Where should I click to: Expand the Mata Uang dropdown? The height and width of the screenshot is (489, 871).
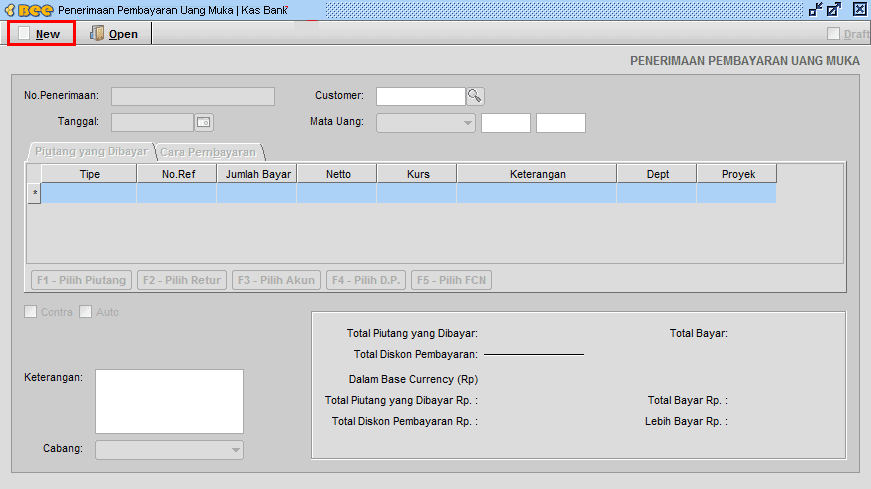coord(426,123)
